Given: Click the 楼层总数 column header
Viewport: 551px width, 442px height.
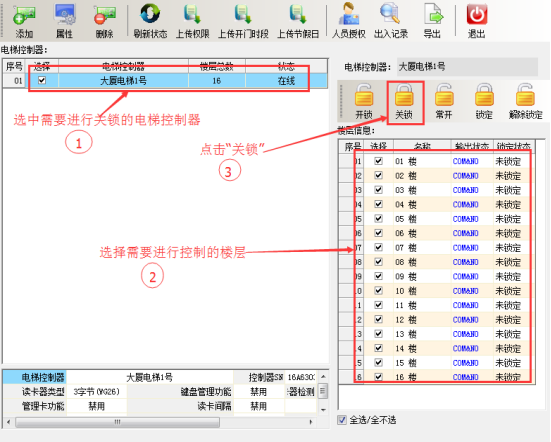Looking at the screenshot, I should 216,66.
